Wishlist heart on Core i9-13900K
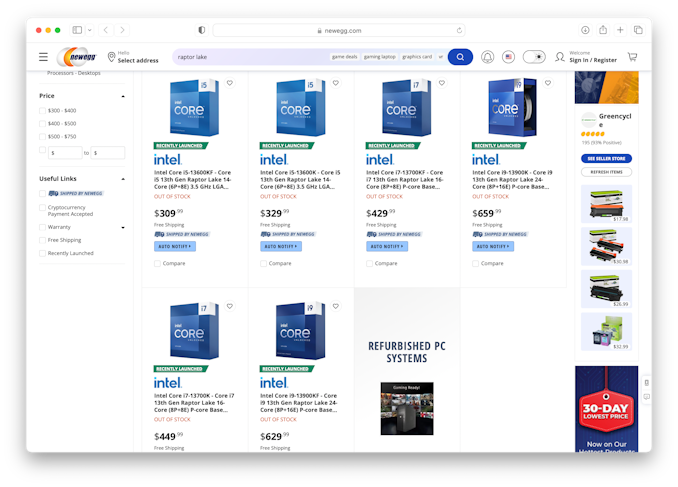The height and width of the screenshot is (487, 678). (x=548, y=83)
